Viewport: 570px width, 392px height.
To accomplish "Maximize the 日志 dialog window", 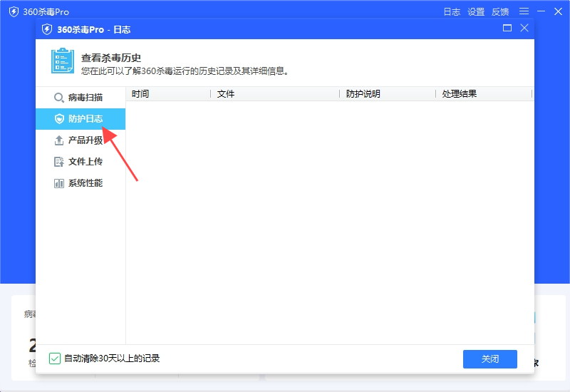I will (x=507, y=28).
